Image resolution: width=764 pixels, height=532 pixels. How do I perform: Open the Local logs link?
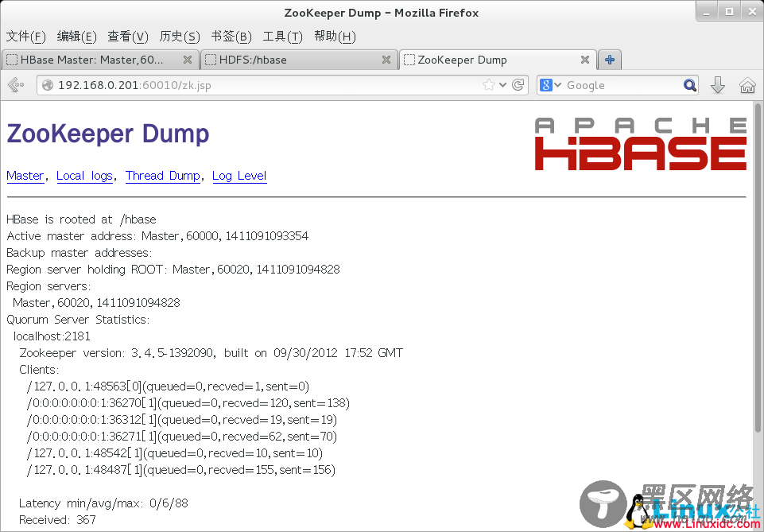click(x=85, y=176)
